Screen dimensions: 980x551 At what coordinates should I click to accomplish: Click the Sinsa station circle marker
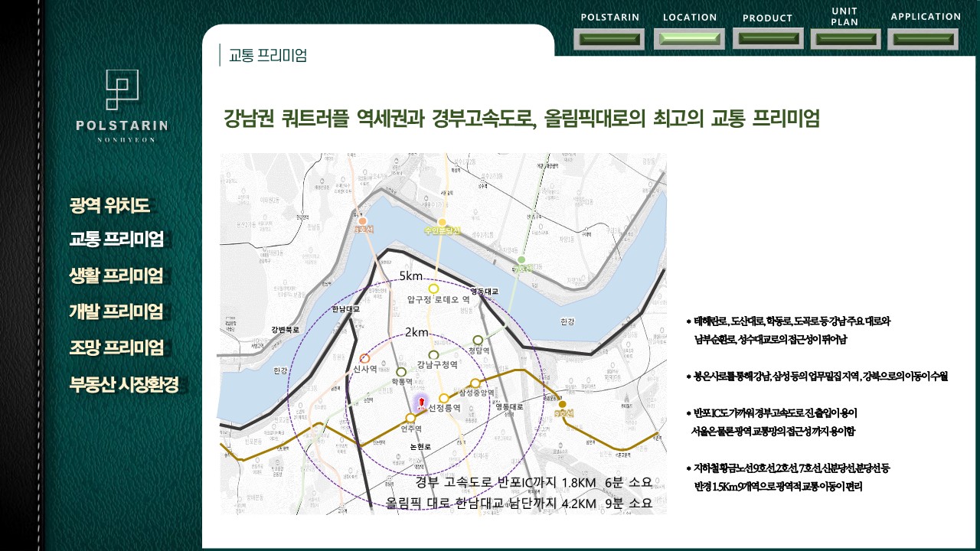(x=364, y=358)
